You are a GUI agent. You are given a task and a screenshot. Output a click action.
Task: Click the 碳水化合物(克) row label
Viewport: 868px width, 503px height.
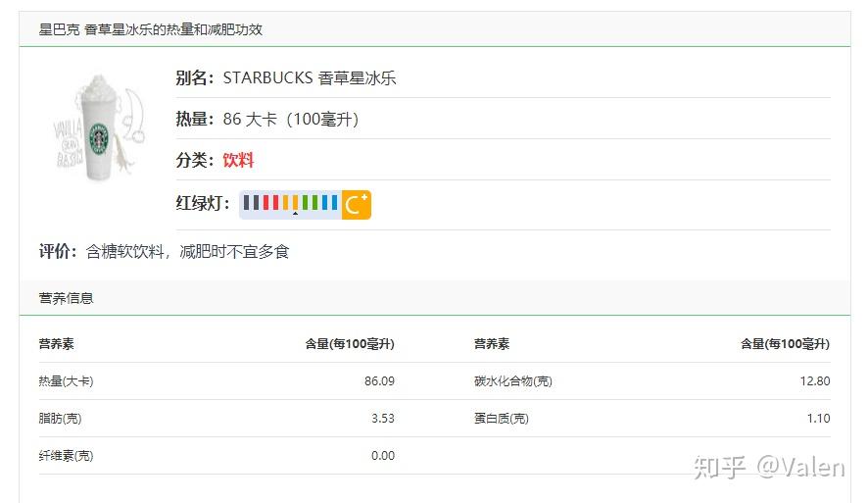coord(513,381)
